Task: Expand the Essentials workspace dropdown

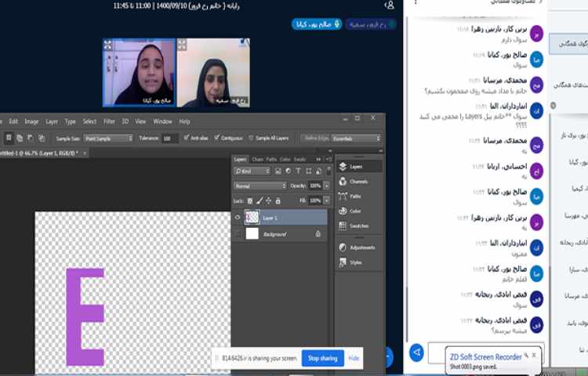Action: point(356,138)
